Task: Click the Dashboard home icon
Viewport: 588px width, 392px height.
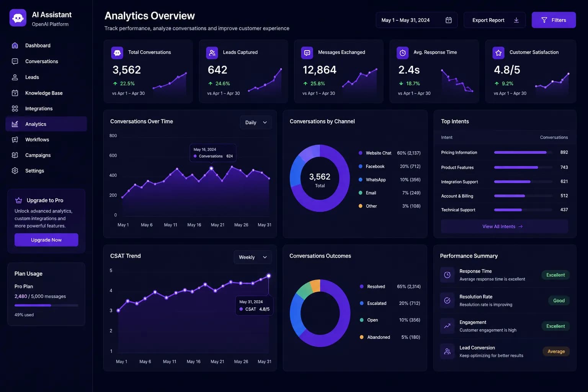Action: point(15,46)
